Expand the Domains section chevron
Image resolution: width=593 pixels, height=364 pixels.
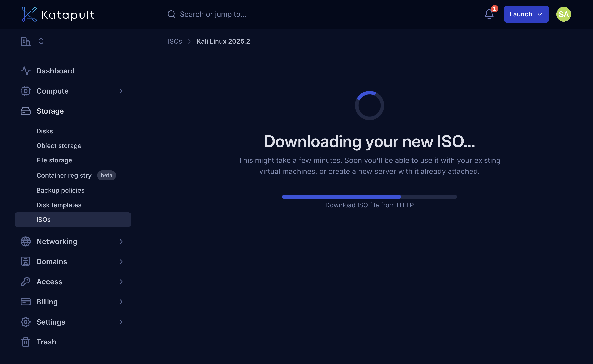121,262
